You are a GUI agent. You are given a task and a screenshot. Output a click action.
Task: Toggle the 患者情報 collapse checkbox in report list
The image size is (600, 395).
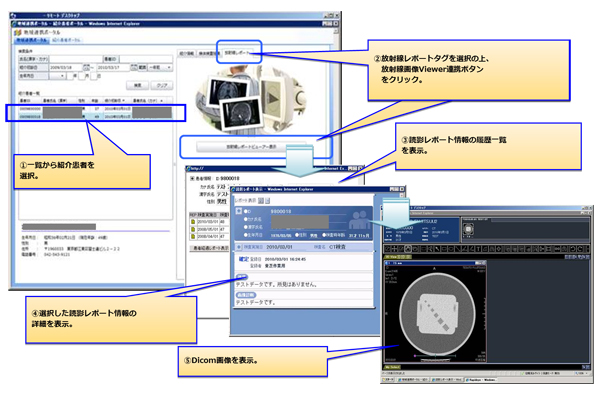pyautogui.click(x=192, y=178)
